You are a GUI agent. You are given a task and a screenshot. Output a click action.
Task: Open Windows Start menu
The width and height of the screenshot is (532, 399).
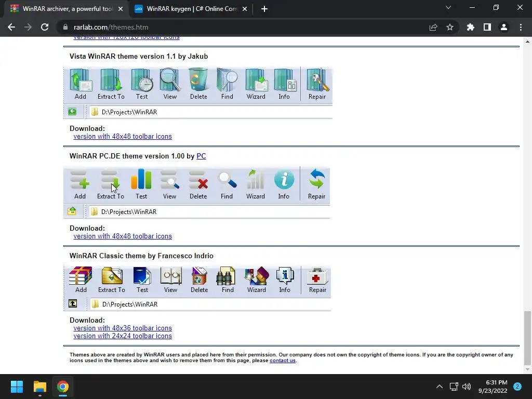pos(17,387)
